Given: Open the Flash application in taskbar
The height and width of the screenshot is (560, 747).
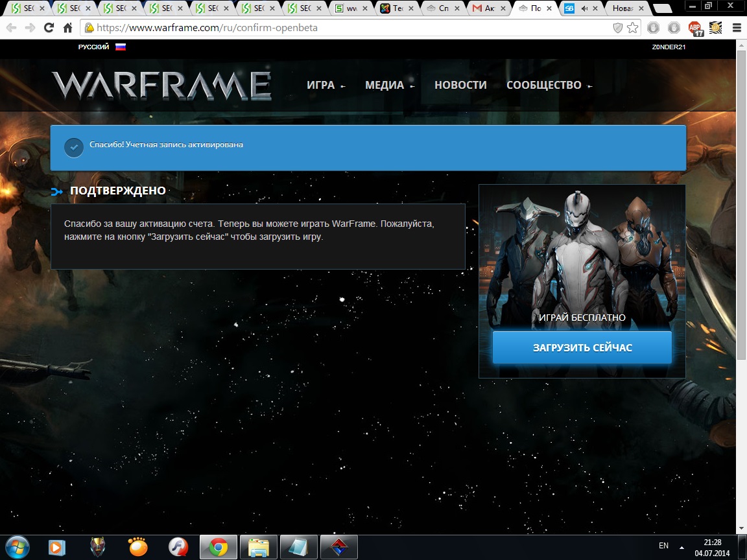Looking at the screenshot, I should click(x=179, y=547).
